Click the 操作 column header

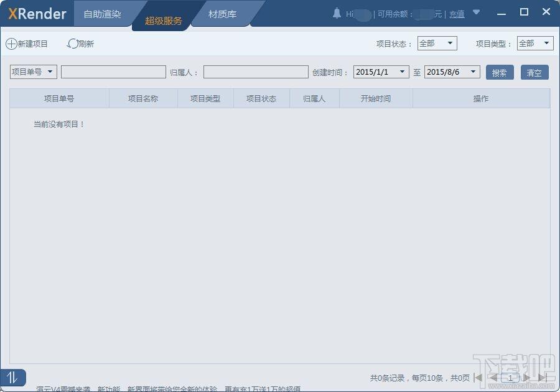pyautogui.click(x=481, y=98)
